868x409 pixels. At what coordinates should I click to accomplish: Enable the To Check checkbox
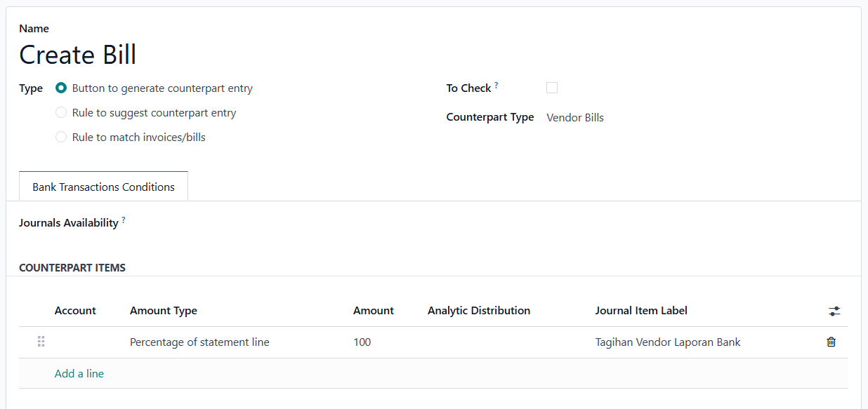tap(552, 88)
